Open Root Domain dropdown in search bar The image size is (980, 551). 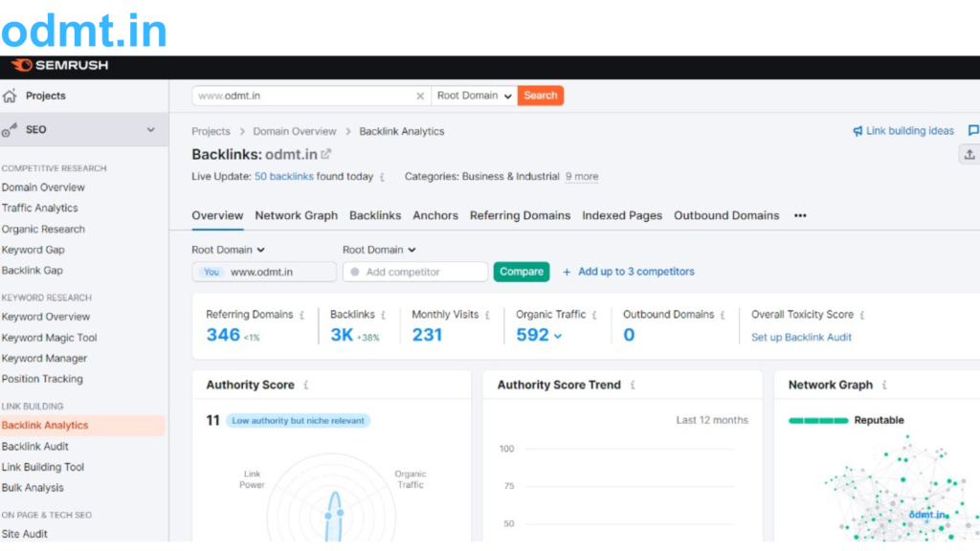(x=475, y=96)
